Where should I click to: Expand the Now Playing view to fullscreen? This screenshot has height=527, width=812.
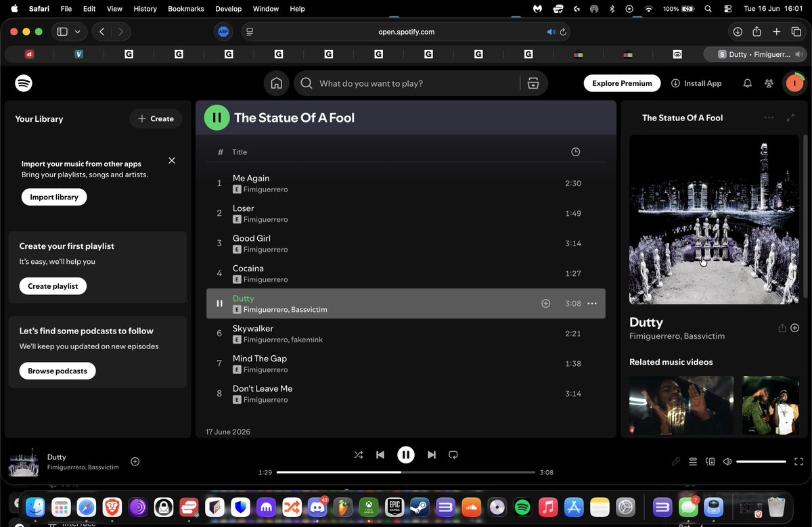pyautogui.click(x=790, y=118)
